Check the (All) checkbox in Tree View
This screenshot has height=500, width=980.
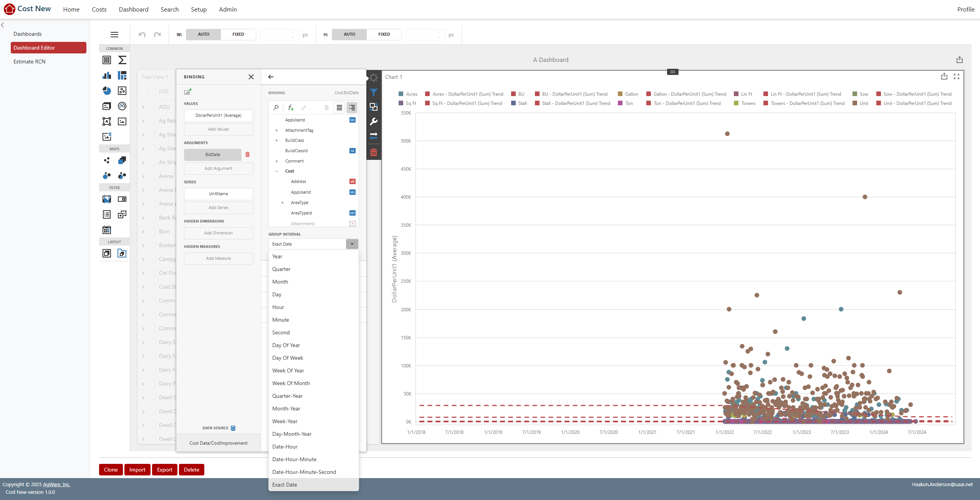[151, 91]
